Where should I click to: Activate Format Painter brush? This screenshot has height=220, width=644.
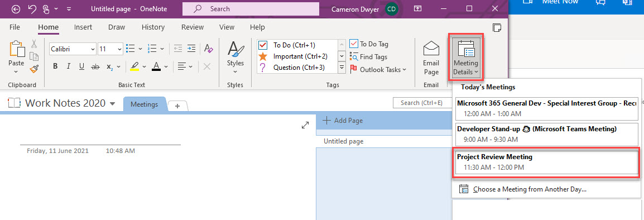(x=34, y=69)
